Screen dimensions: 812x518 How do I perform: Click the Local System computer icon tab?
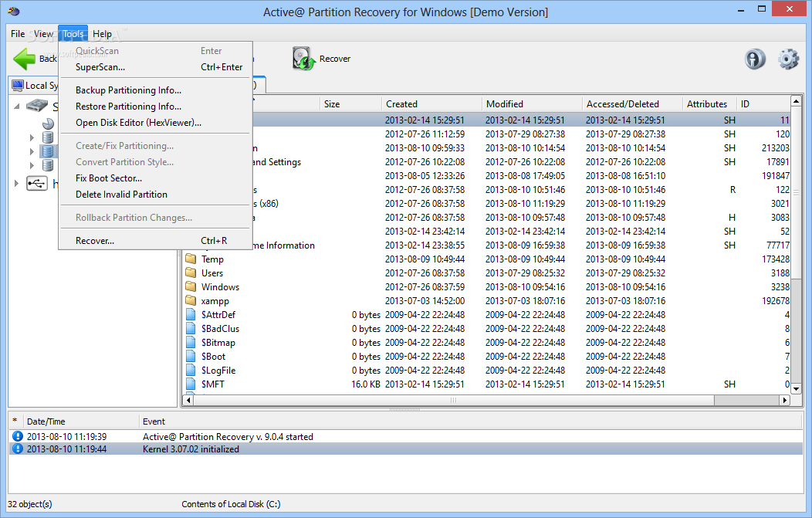[18, 86]
